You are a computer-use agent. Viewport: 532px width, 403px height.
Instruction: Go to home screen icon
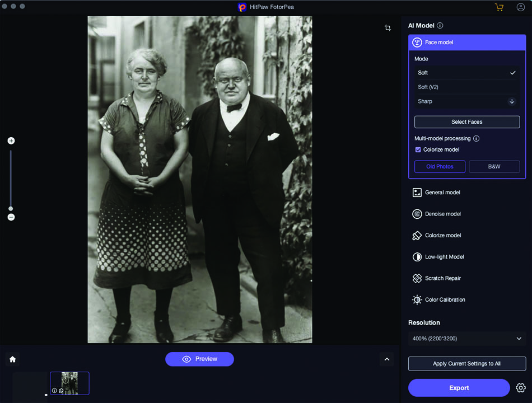pos(12,359)
